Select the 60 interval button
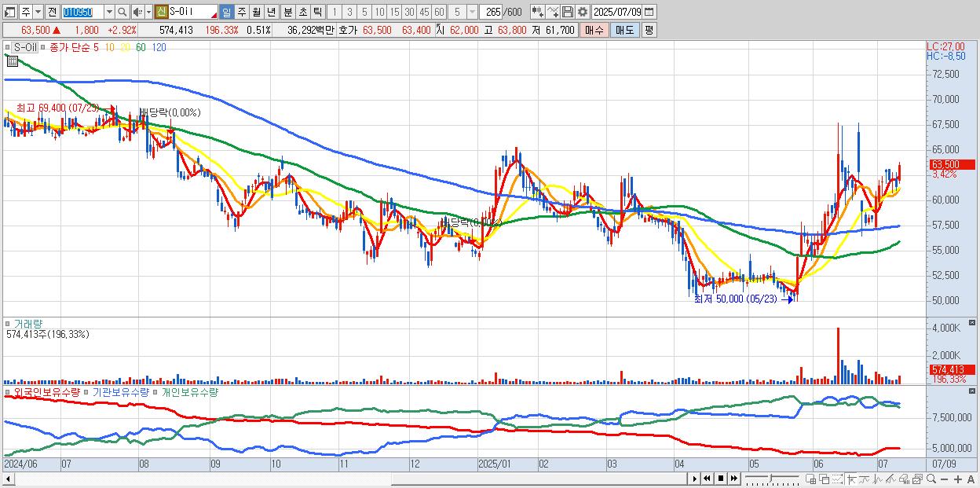The height and width of the screenshot is (488, 980). point(439,12)
